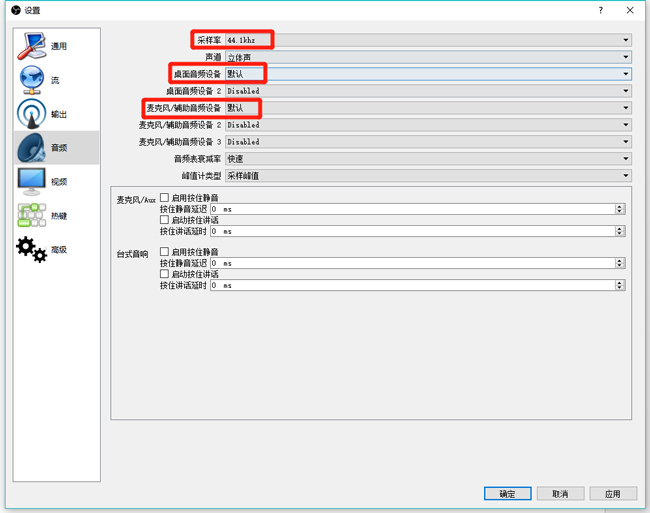650x513 pixels.
Task: Adjust 台式音响 按住静音延迟 spinner arrows
Action: (620, 263)
